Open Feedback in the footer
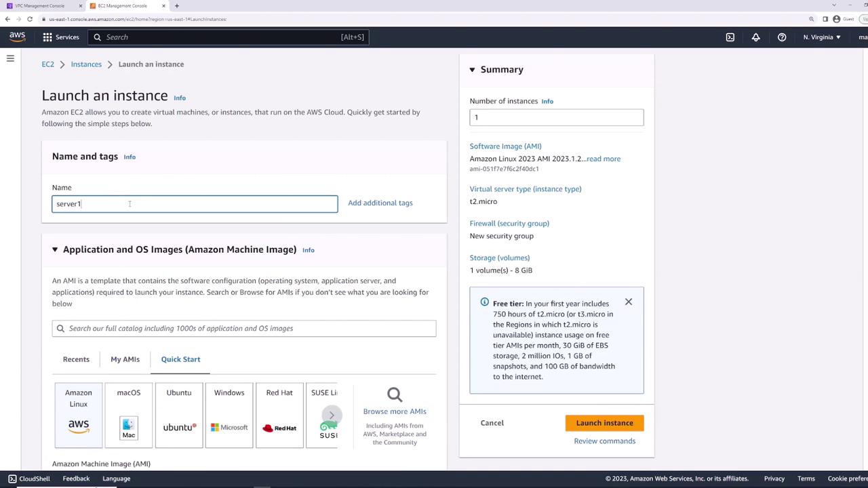The width and height of the screenshot is (868, 488). pyautogui.click(x=76, y=479)
